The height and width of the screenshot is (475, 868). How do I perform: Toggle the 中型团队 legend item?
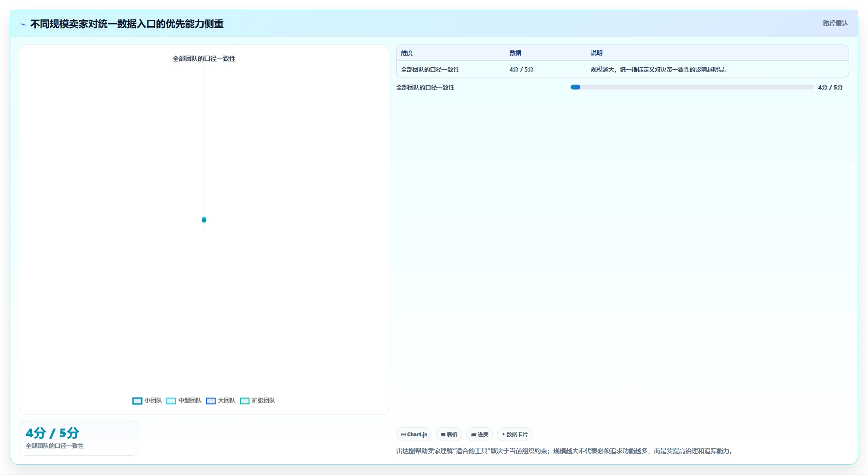click(x=184, y=401)
